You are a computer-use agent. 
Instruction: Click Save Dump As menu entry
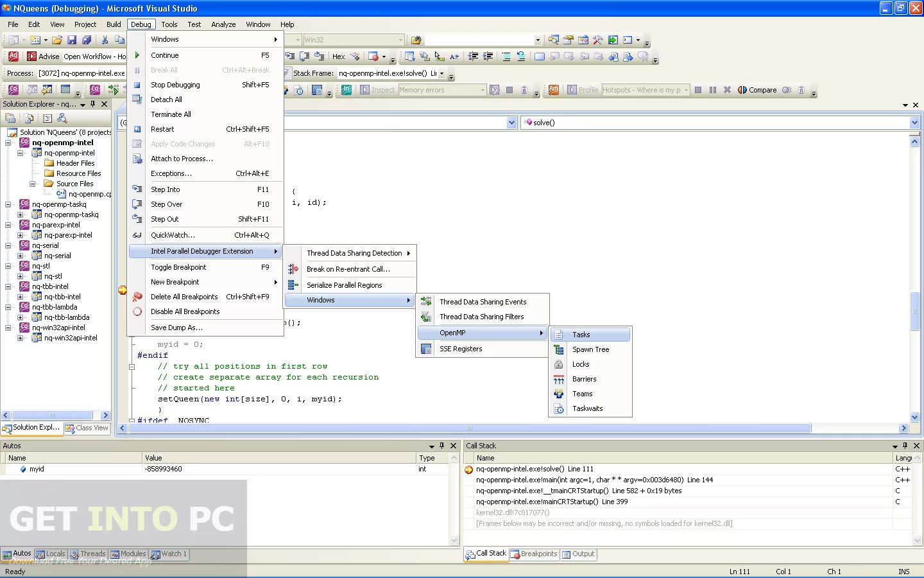[205, 328]
